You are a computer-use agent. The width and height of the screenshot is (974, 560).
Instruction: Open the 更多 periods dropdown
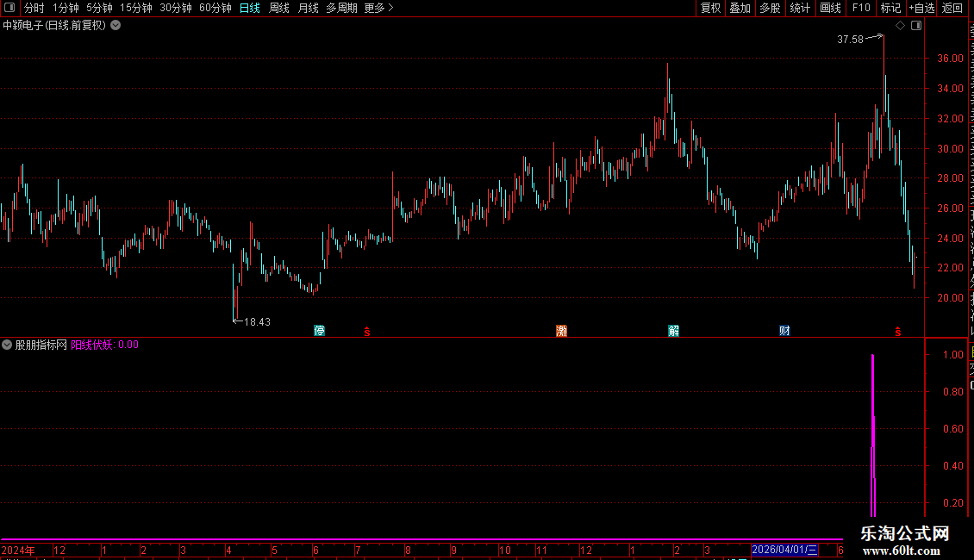point(378,8)
